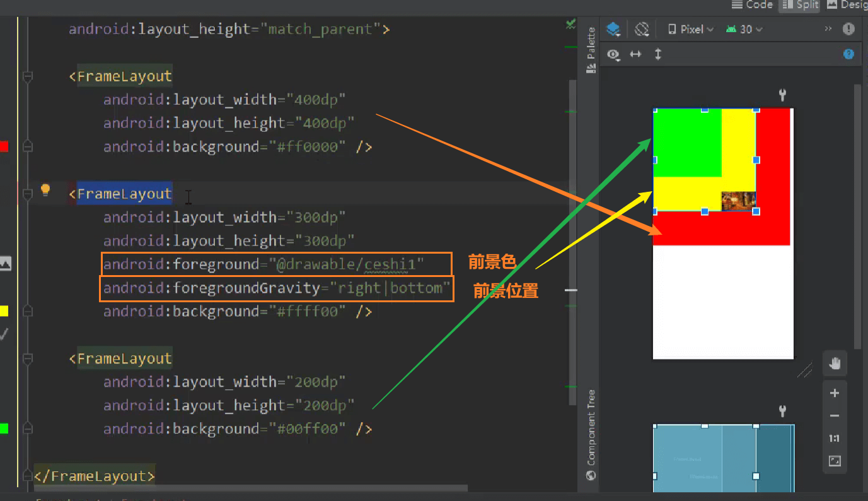Image resolution: width=868 pixels, height=501 pixels.
Task: Click the 1:1 zoom to 100% button
Action: [835, 439]
